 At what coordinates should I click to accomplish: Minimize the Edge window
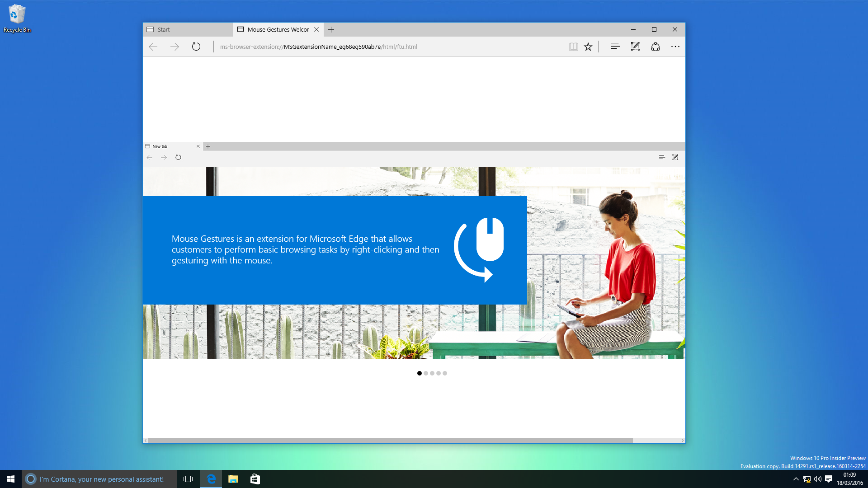633,29
